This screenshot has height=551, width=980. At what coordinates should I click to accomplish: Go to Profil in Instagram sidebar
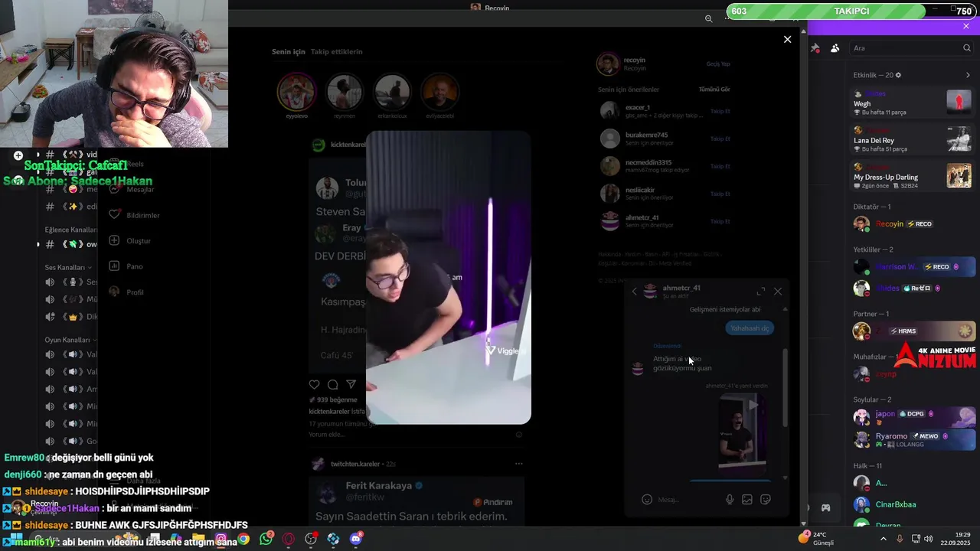click(126, 292)
